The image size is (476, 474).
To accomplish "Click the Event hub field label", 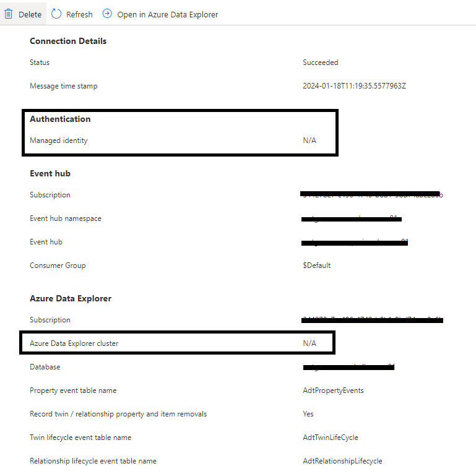I will click(x=46, y=242).
